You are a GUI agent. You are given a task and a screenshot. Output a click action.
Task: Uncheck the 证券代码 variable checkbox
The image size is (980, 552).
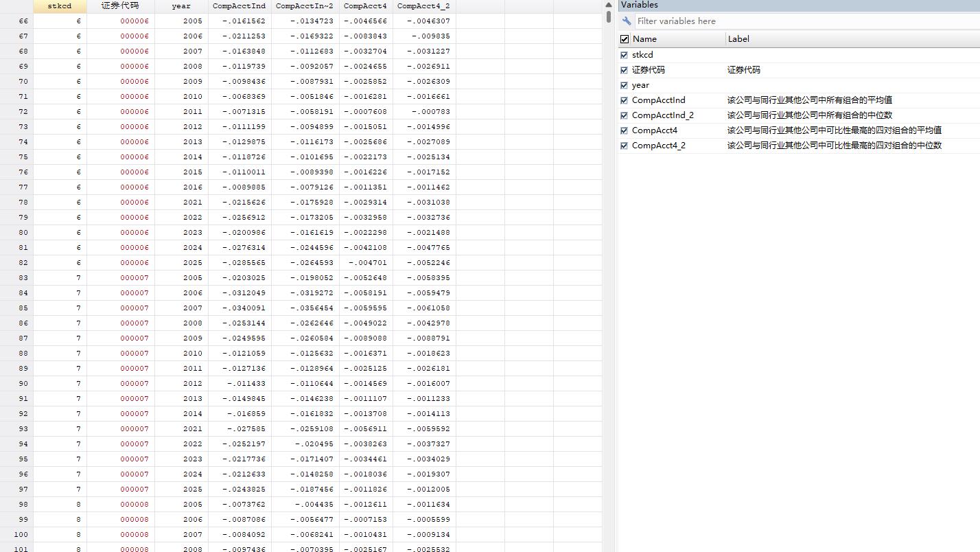pyautogui.click(x=624, y=70)
